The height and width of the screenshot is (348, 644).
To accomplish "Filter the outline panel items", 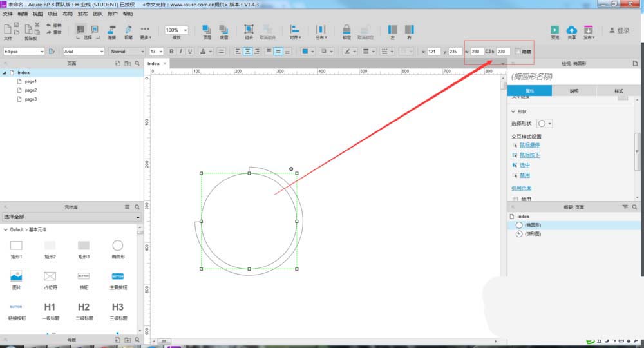I will click(625, 207).
